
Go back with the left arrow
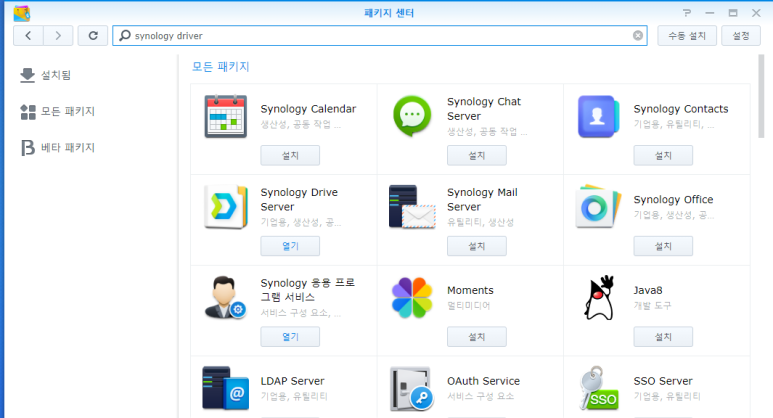[x=28, y=35]
